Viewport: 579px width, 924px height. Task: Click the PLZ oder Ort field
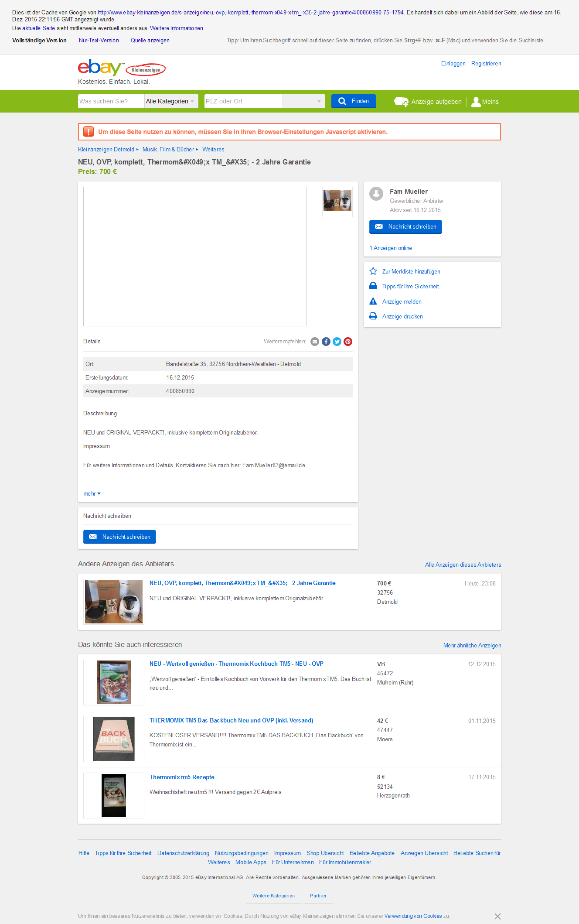point(243,101)
